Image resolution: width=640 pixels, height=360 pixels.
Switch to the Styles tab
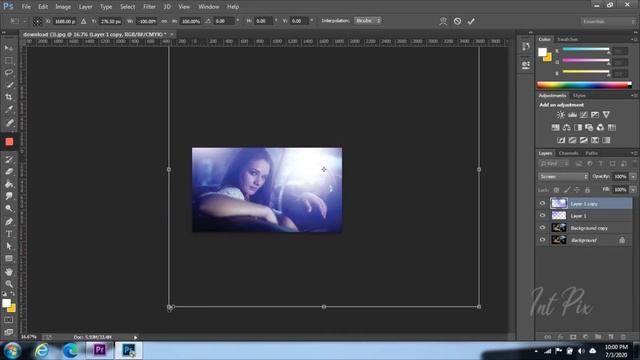(579, 96)
